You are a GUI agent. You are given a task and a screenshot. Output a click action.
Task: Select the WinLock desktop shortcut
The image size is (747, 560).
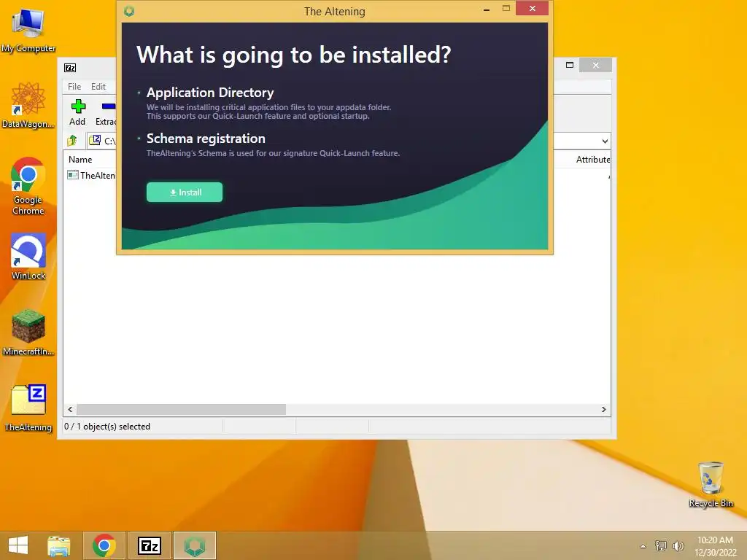coord(28,257)
